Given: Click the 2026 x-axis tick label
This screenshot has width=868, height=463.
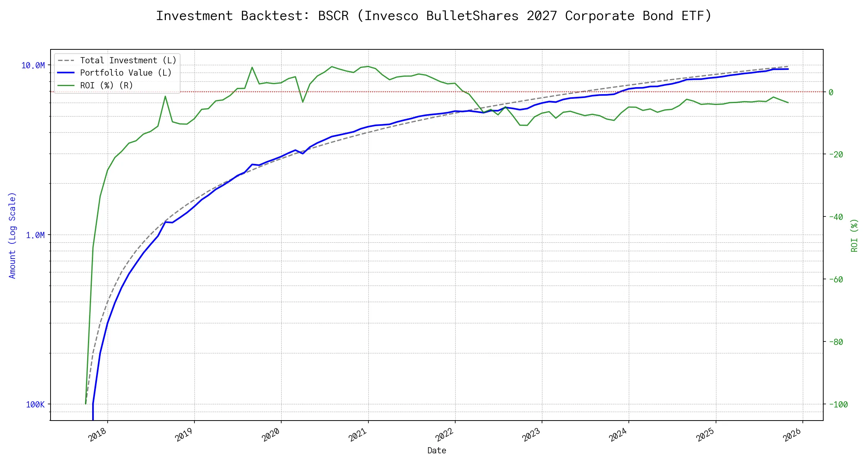Looking at the screenshot, I should 792,435.
